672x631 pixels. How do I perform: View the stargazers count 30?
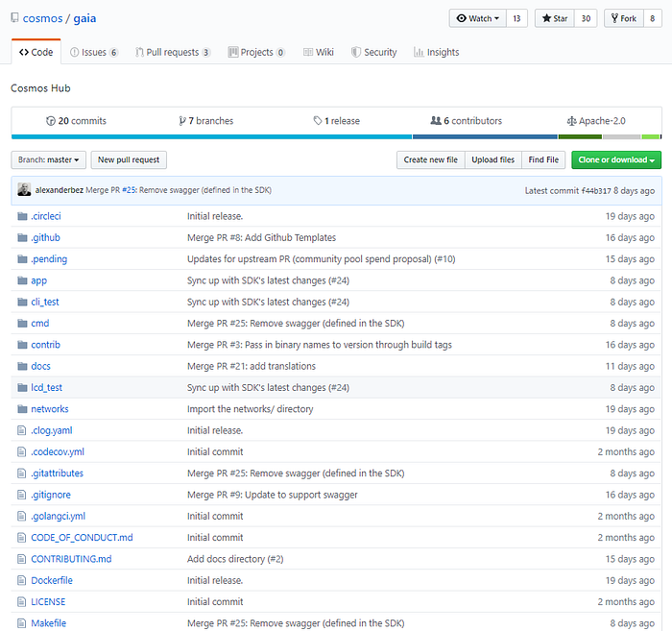coord(586,18)
